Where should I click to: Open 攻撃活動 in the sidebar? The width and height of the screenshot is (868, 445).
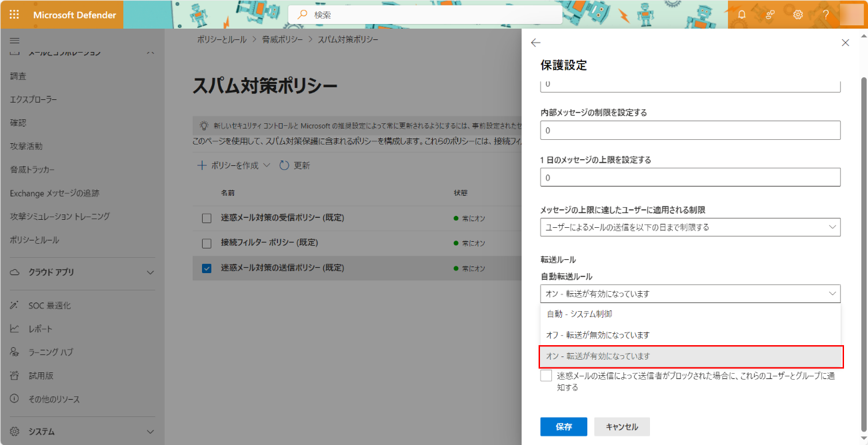(26, 147)
